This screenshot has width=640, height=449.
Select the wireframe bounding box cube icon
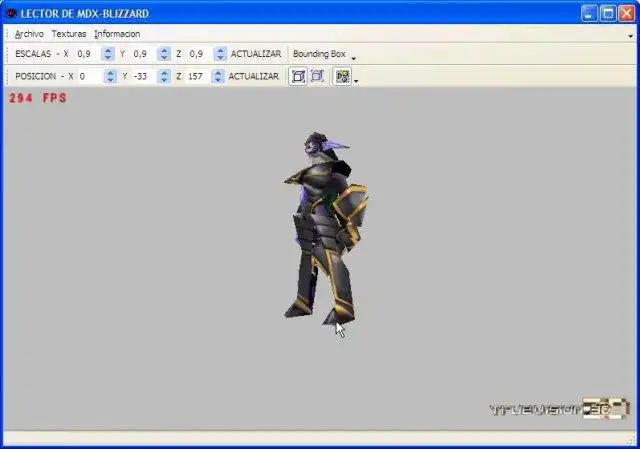tap(317, 76)
